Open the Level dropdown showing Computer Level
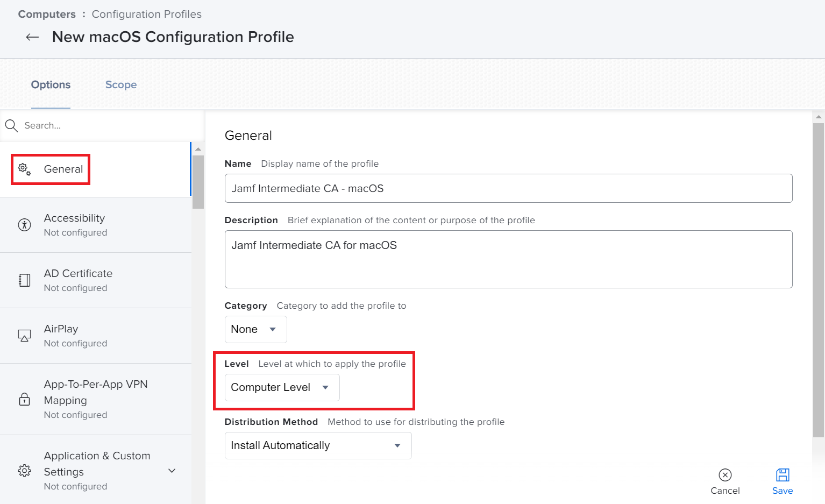825x504 pixels. [282, 387]
